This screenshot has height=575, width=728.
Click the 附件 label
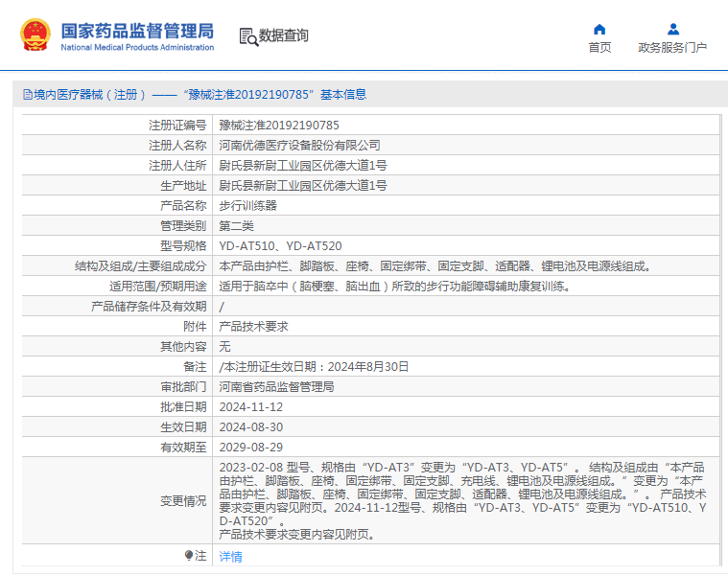click(195, 327)
